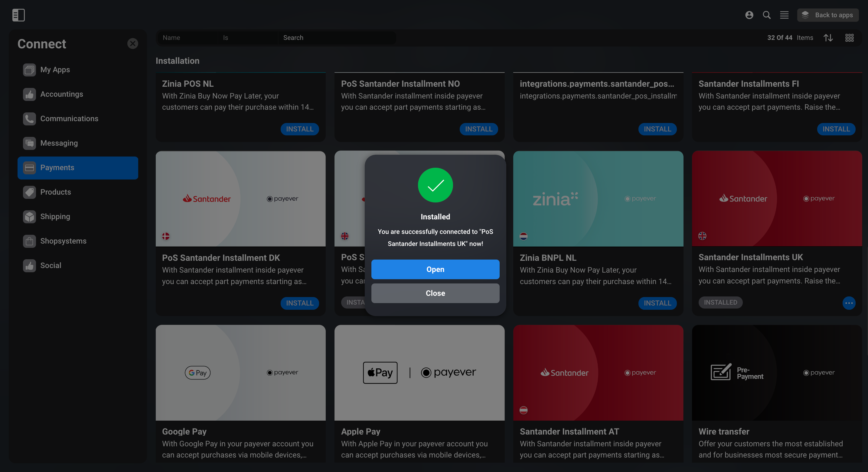Click the Shipping box icon

(29, 216)
